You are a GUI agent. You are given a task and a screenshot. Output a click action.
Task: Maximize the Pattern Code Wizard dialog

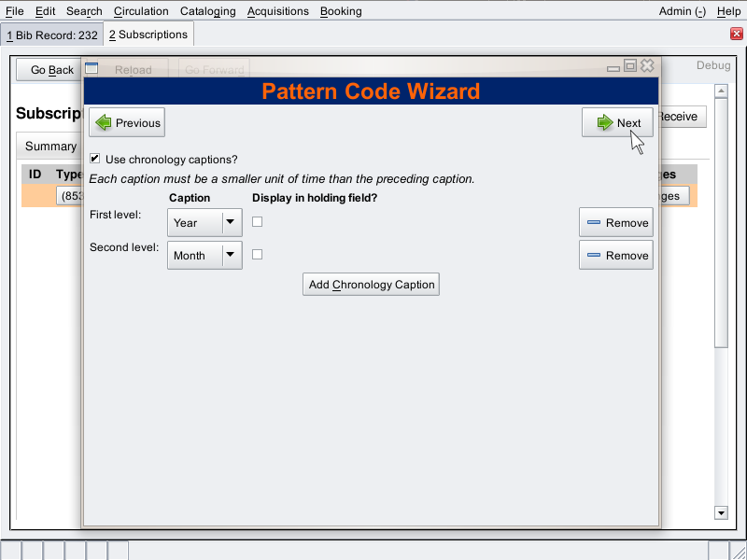(630, 66)
